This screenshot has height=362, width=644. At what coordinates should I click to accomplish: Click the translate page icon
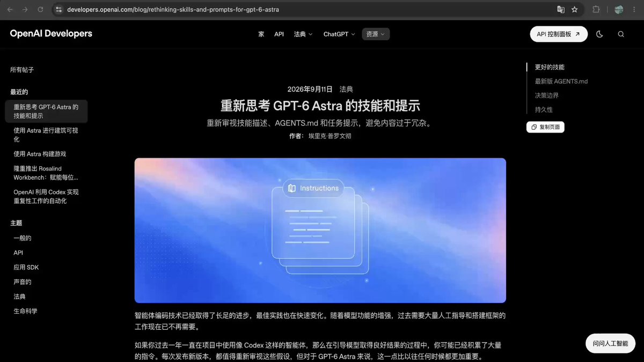[561, 10]
